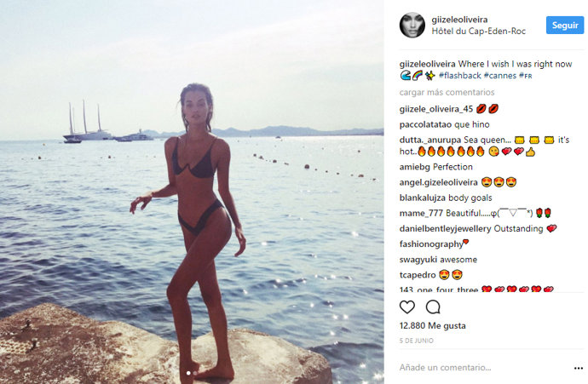588x384 pixels.
Task: Select the second carousel dot indicator
Action: point(195,373)
